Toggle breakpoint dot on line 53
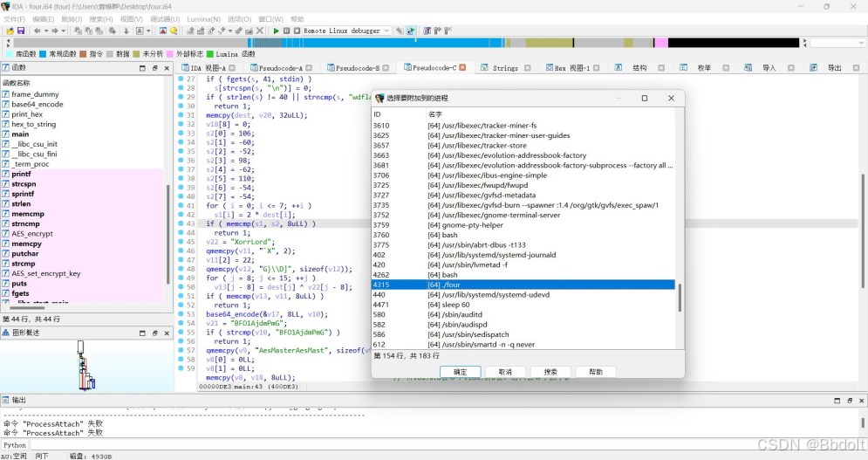868x460 pixels. coord(181,314)
